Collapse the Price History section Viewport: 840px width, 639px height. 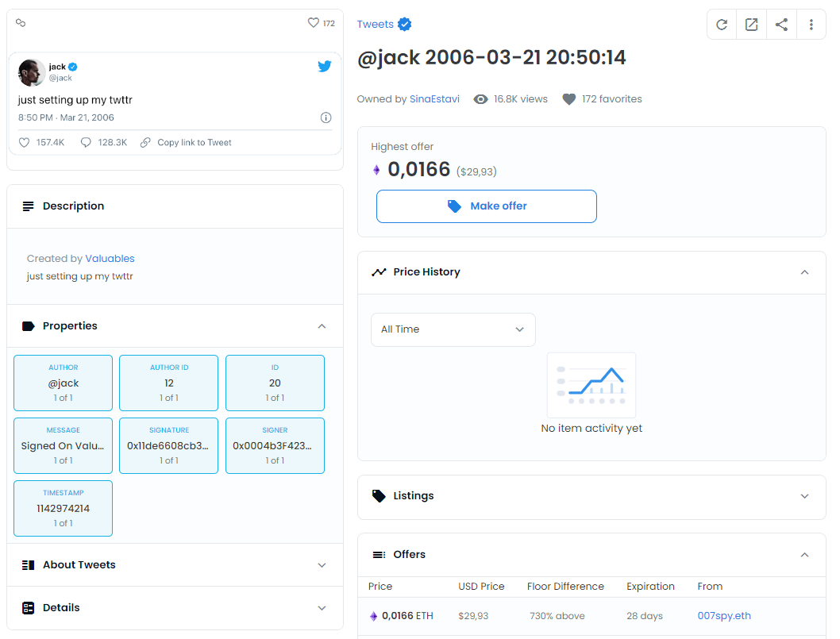pyautogui.click(x=804, y=272)
